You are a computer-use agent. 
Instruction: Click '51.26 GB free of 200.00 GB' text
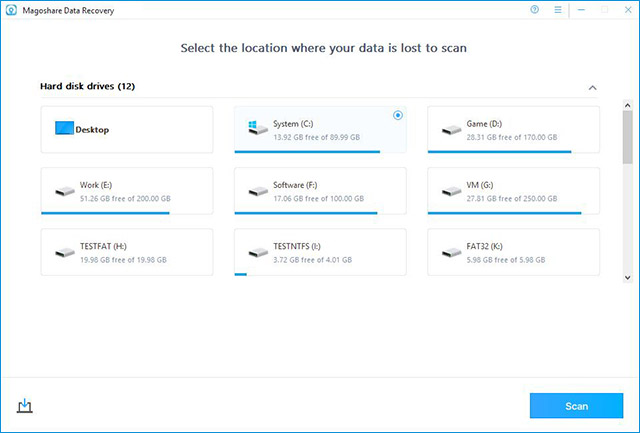pos(125,198)
